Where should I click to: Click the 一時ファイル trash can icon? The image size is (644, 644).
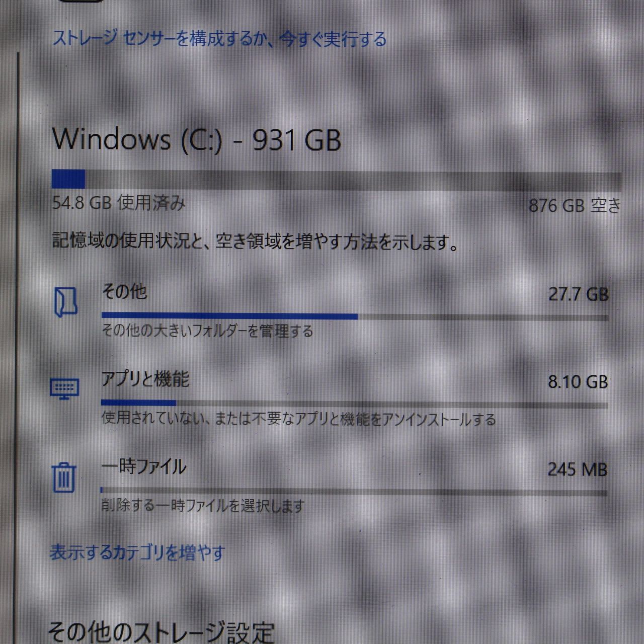pyautogui.click(x=64, y=477)
